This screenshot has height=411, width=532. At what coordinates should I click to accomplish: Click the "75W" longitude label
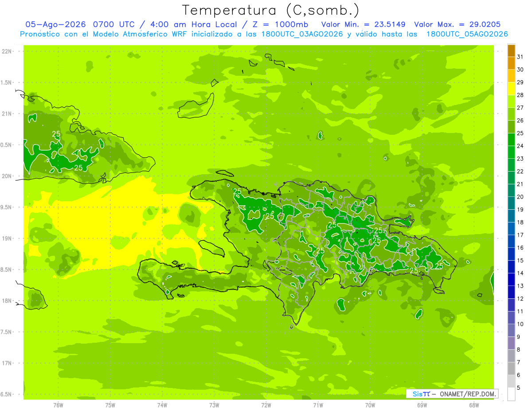pos(110,405)
